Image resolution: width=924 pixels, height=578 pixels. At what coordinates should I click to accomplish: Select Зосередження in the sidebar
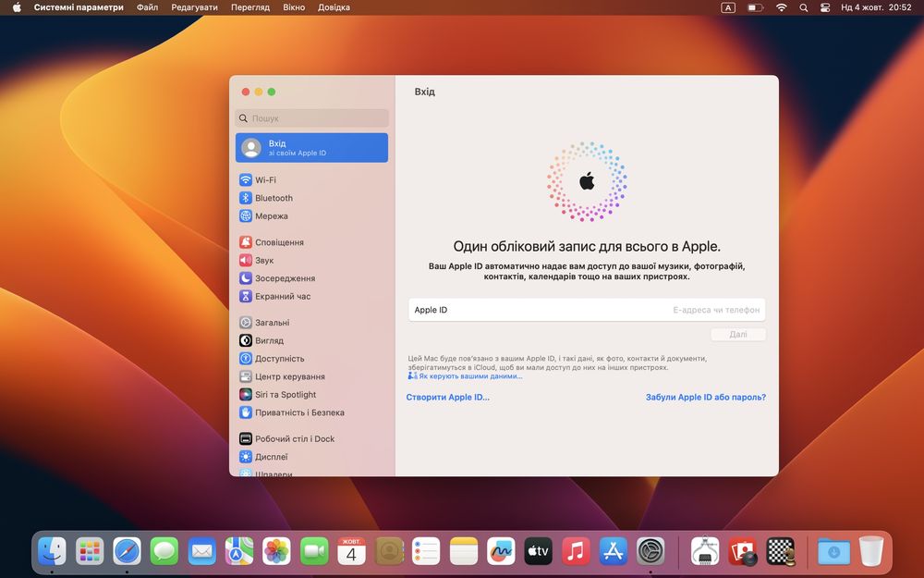tap(311, 278)
